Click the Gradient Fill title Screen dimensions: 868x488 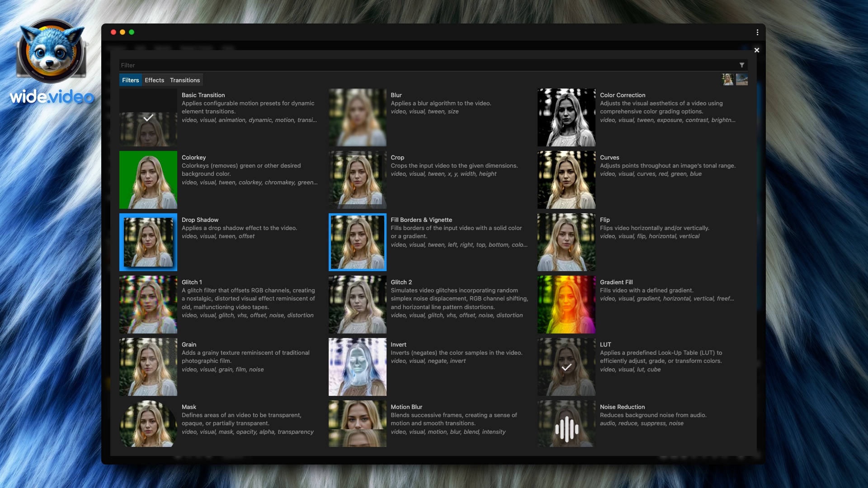(616, 282)
